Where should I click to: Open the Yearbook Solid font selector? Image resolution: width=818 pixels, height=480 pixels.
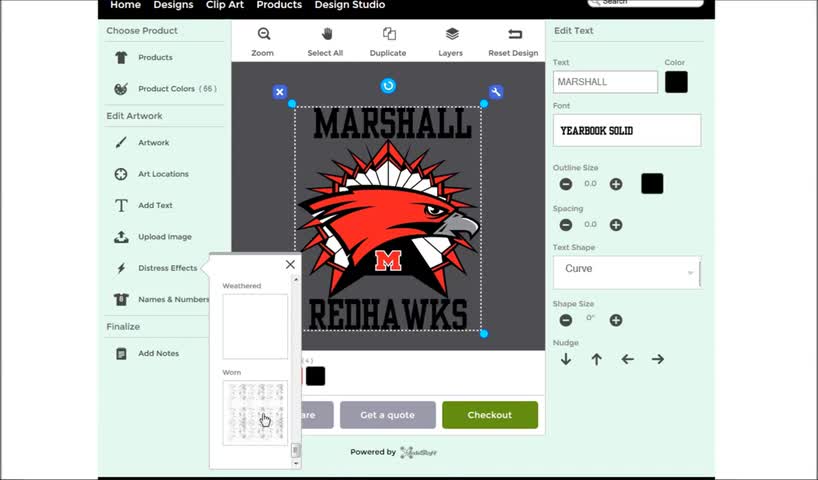627,130
